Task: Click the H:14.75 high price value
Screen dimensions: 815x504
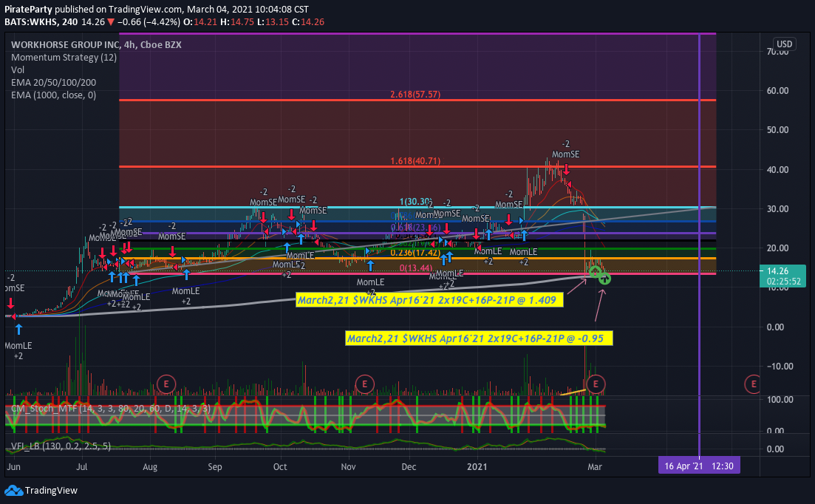Action: click(236, 22)
